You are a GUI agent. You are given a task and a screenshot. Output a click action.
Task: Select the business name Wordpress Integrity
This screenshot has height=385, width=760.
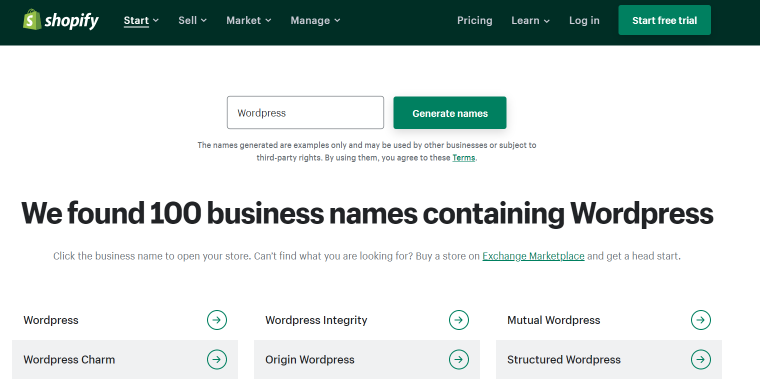[x=316, y=321]
